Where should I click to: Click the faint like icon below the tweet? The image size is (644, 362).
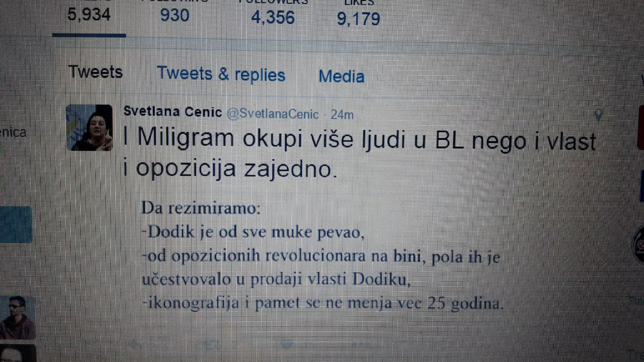pyautogui.click(x=287, y=344)
